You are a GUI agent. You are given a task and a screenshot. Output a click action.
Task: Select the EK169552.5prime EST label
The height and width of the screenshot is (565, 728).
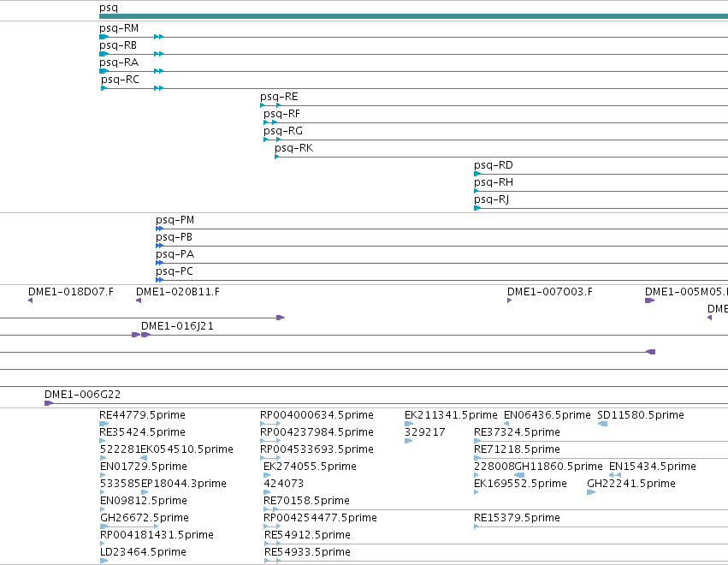point(520,484)
